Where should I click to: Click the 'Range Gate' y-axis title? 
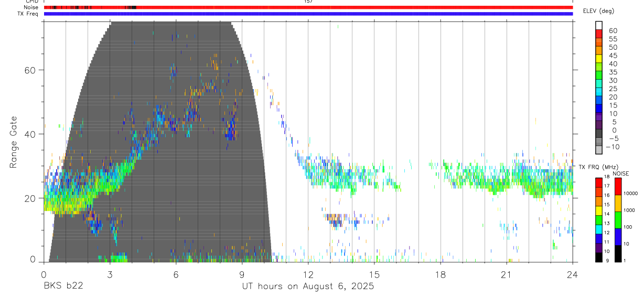[x=14, y=142]
